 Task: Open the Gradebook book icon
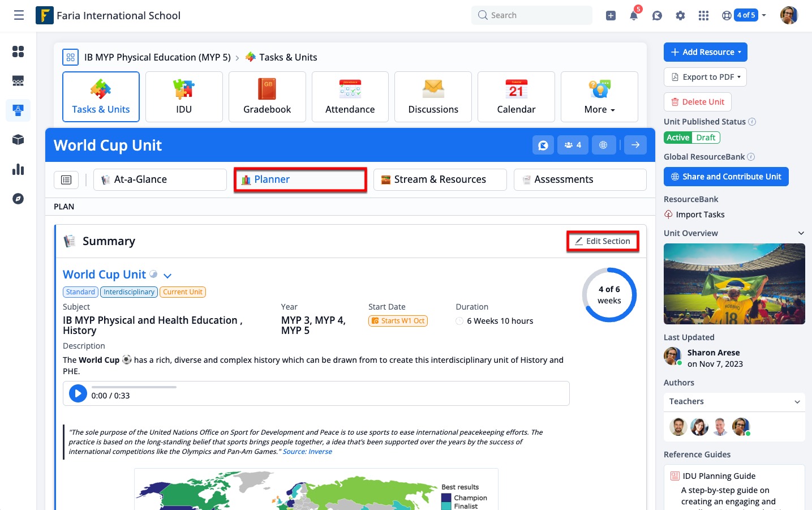click(x=267, y=89)
